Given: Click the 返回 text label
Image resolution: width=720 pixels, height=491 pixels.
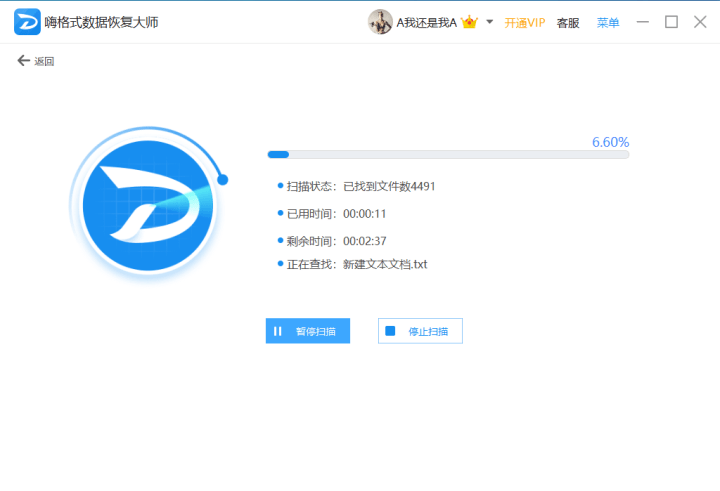Looking at the screenshot, I should [x=44, y=61].
